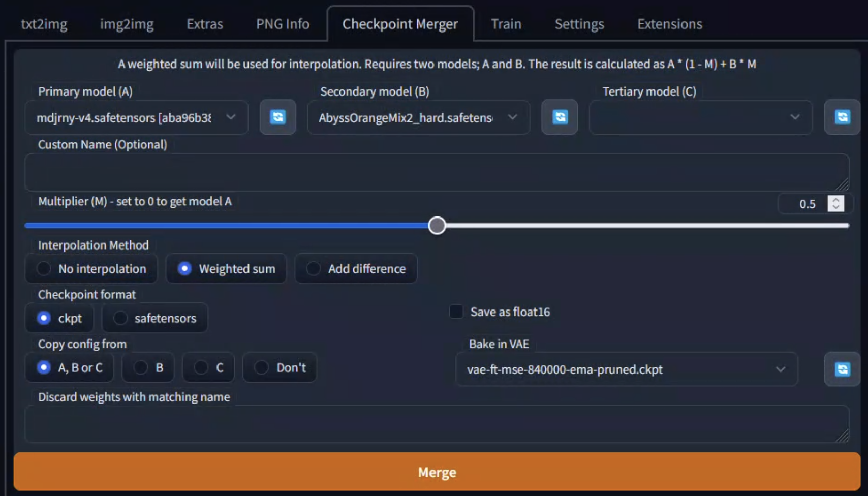Screen dimensions: 868x496
Task: Refresh the Bake in VAE list
Action: pyautogui.click(x=842, y=369)
